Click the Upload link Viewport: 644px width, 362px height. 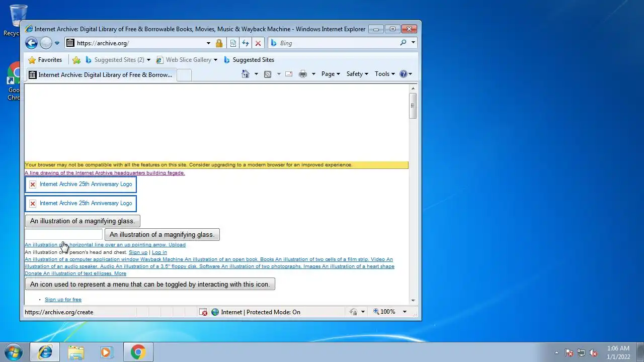[x=177, y=245]
